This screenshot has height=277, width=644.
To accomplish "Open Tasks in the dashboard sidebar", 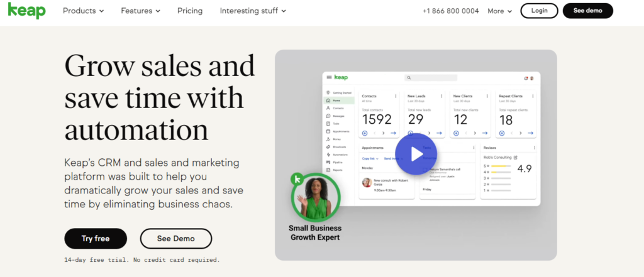I will (x=333, y=124).
